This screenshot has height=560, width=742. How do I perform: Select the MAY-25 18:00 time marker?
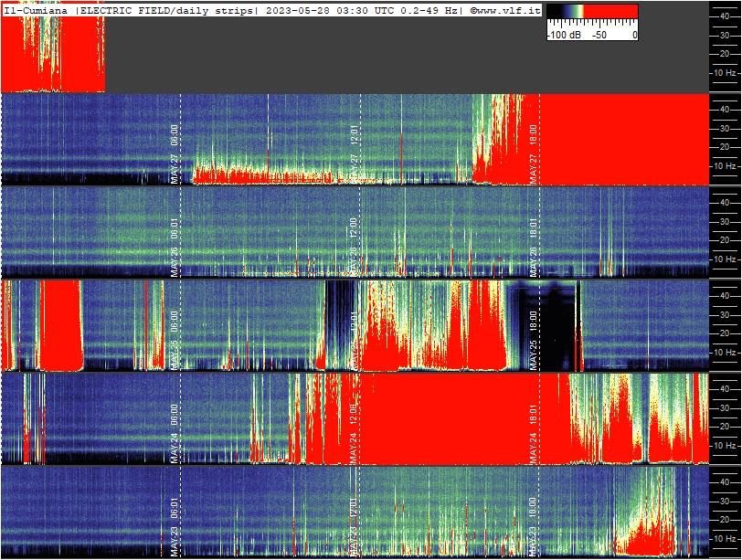tap(534, 341)
